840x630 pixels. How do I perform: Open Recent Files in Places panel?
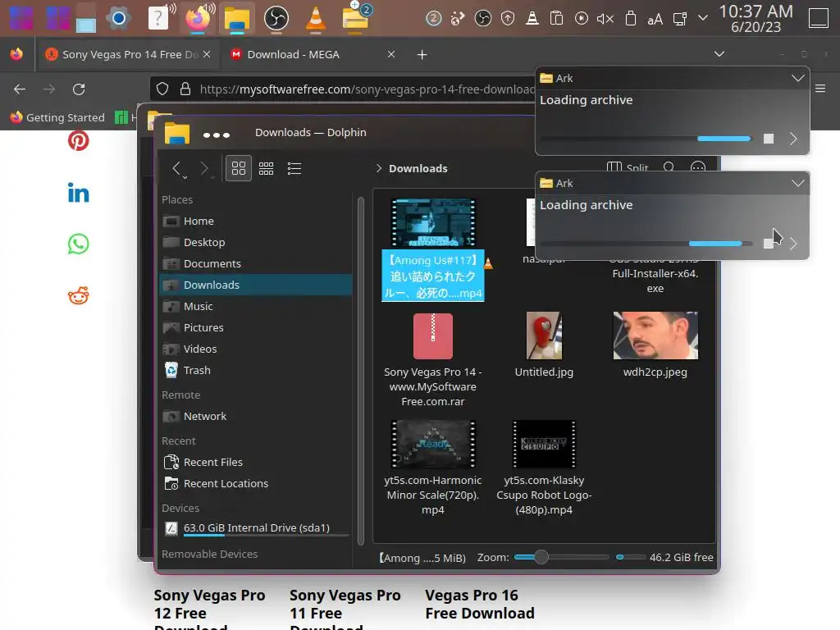(256, 462)
